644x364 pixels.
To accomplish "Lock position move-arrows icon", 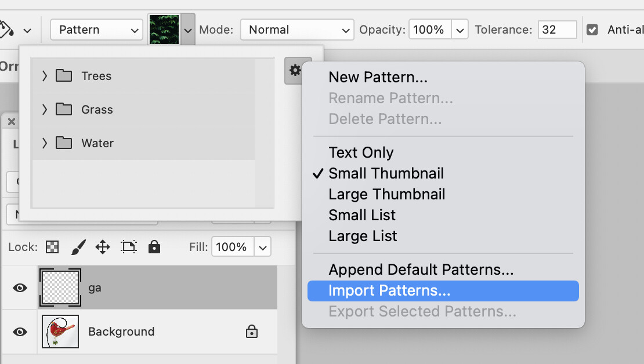I will [x=103, y=247].
